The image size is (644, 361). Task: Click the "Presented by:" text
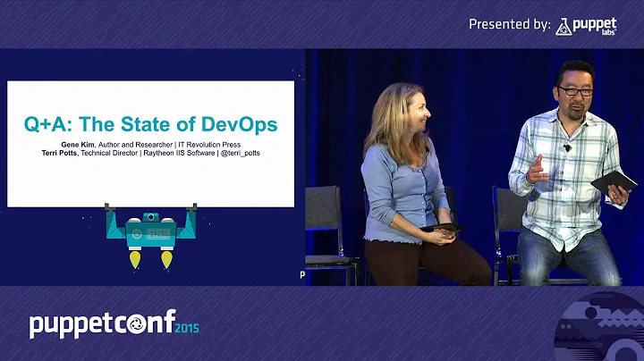pyautogui.click(x=510, y=25)
